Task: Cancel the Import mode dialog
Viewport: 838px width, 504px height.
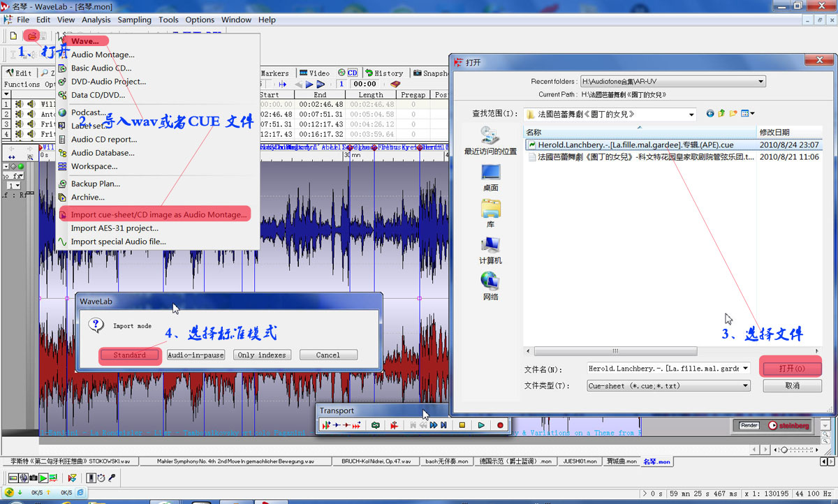Action: (x=328, y=355)
